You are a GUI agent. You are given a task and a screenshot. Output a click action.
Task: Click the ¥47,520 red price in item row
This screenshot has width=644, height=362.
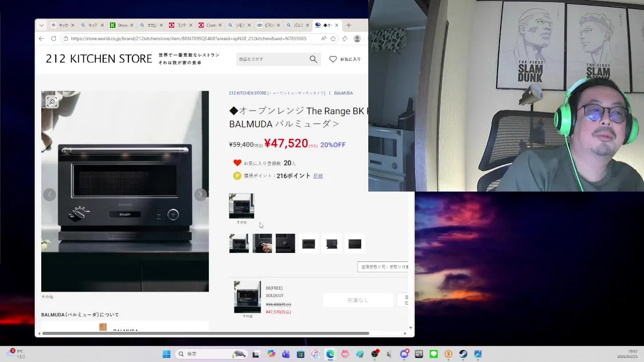pos(278,312)
